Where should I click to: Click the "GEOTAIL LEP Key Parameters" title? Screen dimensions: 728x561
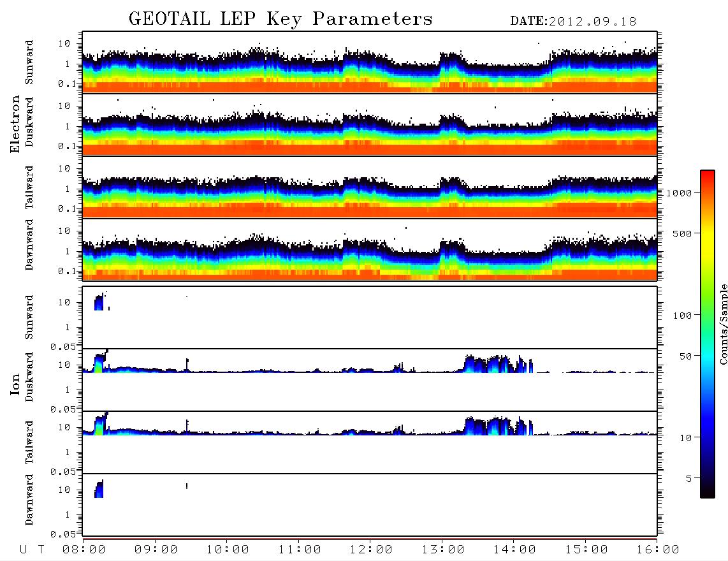[x=280, y=19]
